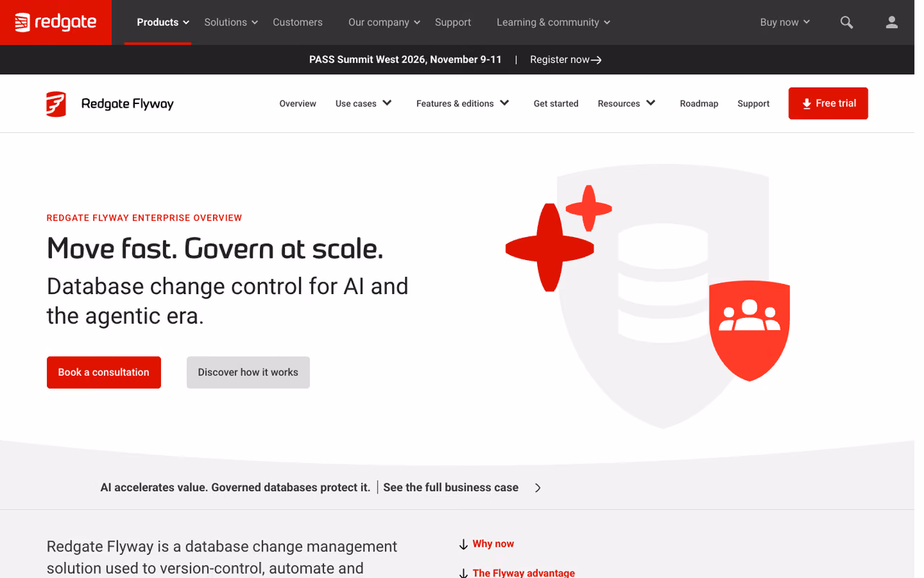
Task: Go to the Customers page
Action: [297, 22]
